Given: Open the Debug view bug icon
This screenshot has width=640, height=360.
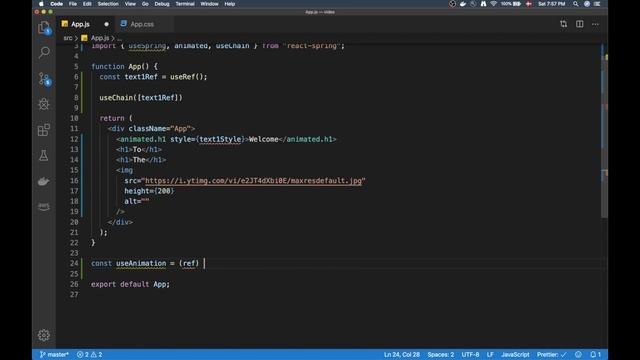Looking at the screenshot, I should [x=44, y=104].
